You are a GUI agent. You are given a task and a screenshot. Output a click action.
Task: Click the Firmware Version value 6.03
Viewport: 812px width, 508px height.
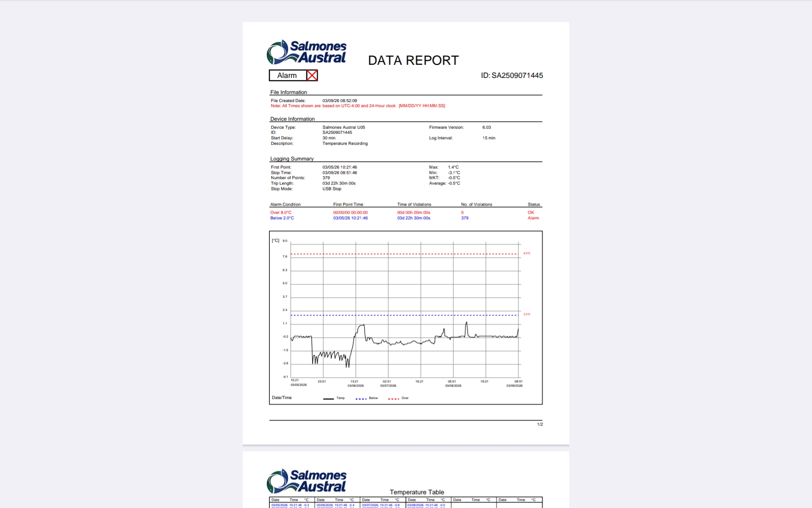(486, 127)
